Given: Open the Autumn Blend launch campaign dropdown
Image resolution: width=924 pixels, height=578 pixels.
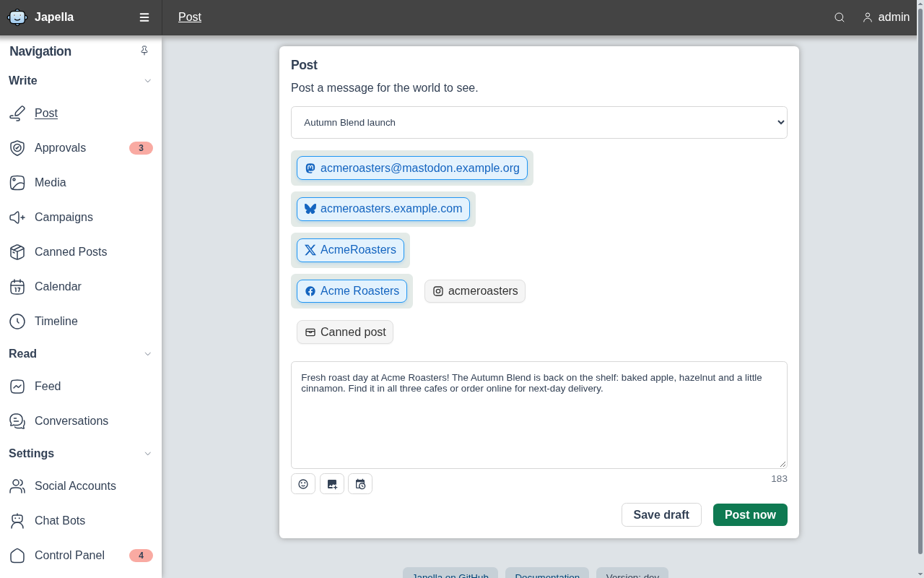Looking at the screenshot, I should pos(539,123).
